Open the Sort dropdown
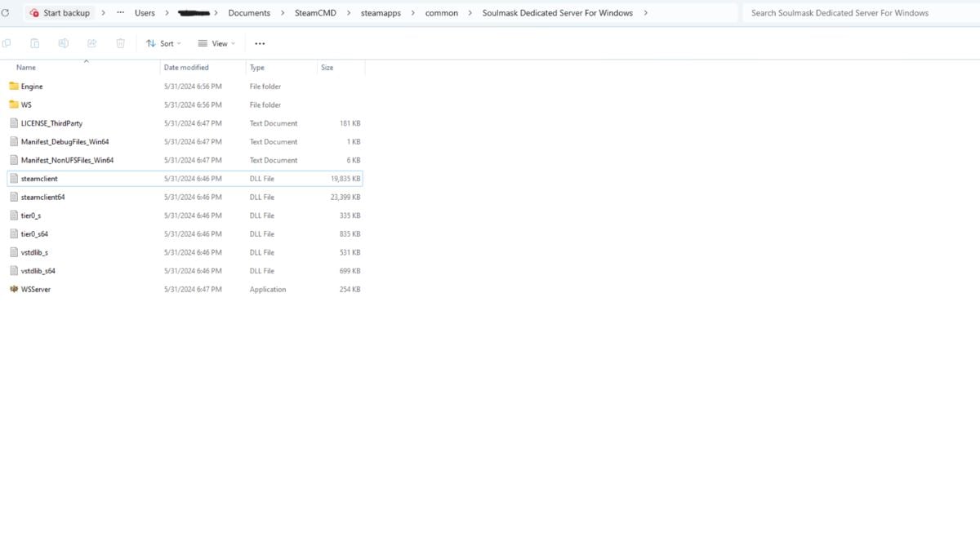This screenshot has height=551, width=980. (x=163, y=42)
